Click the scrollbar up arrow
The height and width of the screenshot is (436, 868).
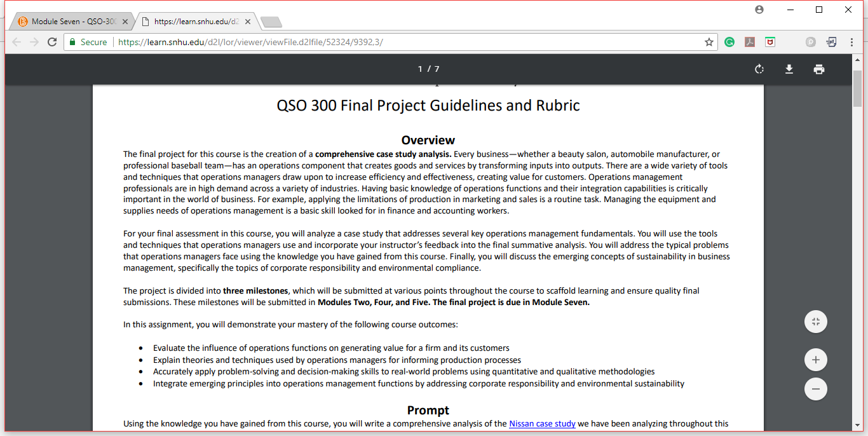tap(858, 58)
